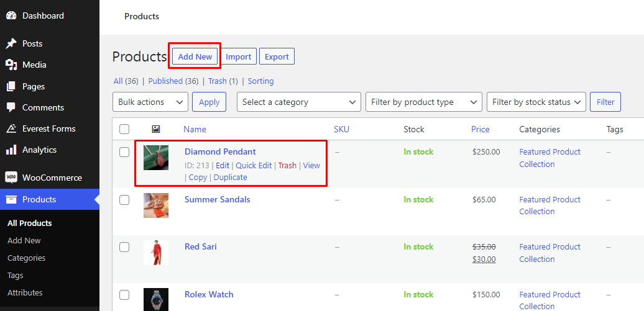
Task: Click the WooCommerce Woo logo icon
Action: pyautogui.click(x=11, y=178)
